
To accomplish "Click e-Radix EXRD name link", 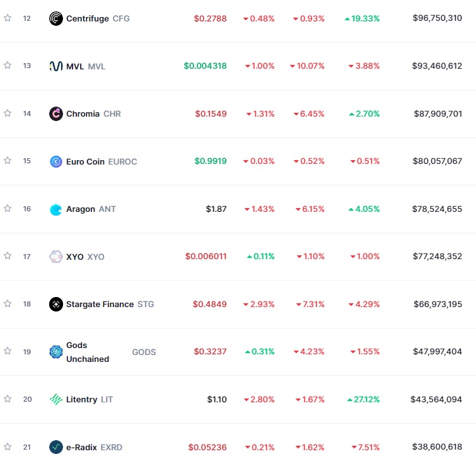I will 94,447.
